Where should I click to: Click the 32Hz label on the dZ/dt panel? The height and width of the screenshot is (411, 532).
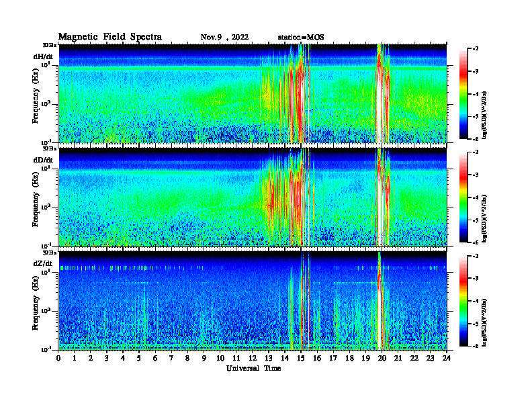click(x=50, y=253)
